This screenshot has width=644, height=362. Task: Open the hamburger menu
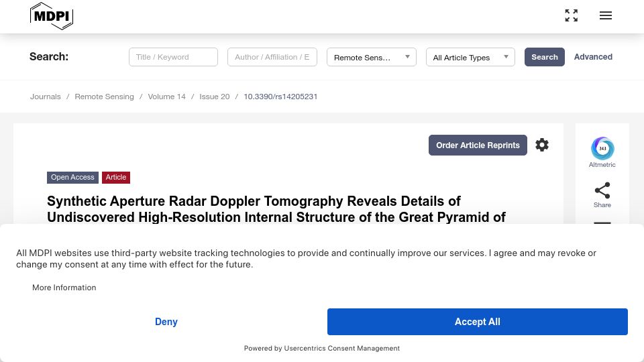[605, 15]
